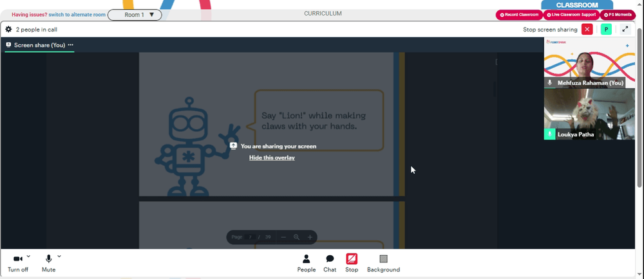Click Record Classroom button
Image resolution: width=644 pixels, height=279 pixels.
coord(519,15)
